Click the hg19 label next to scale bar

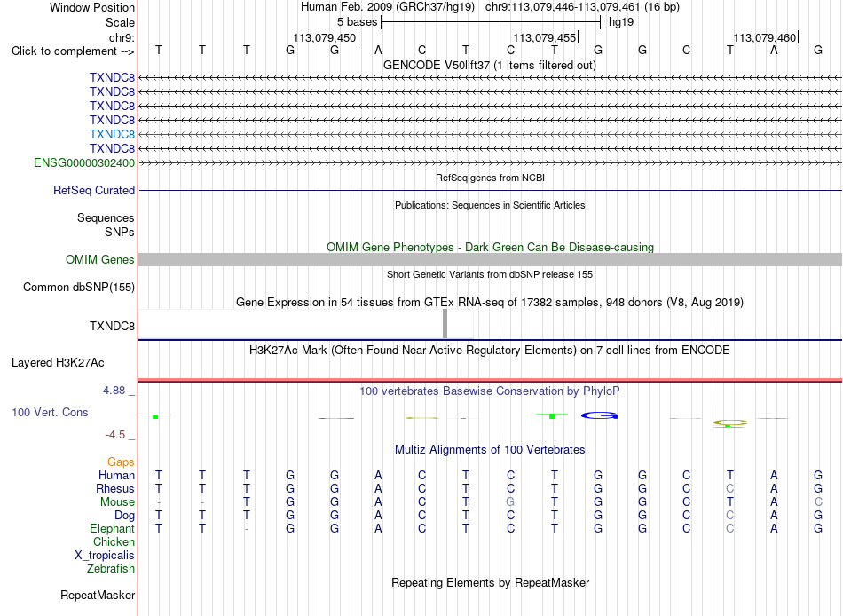(621, 22)
